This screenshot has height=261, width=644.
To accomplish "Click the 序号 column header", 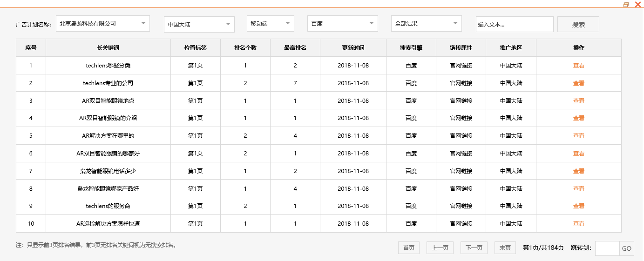I will 31,48.
